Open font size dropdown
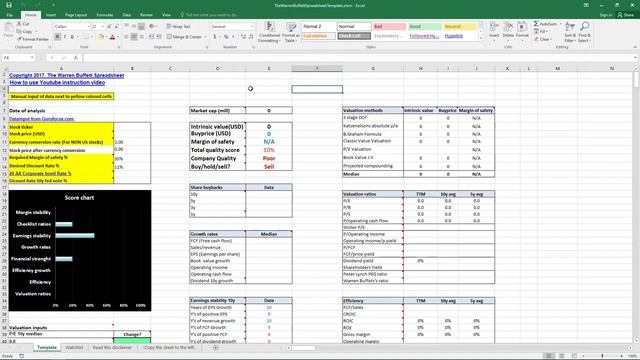The width and height of the screenshot is (640, 360). click(102, 27)
